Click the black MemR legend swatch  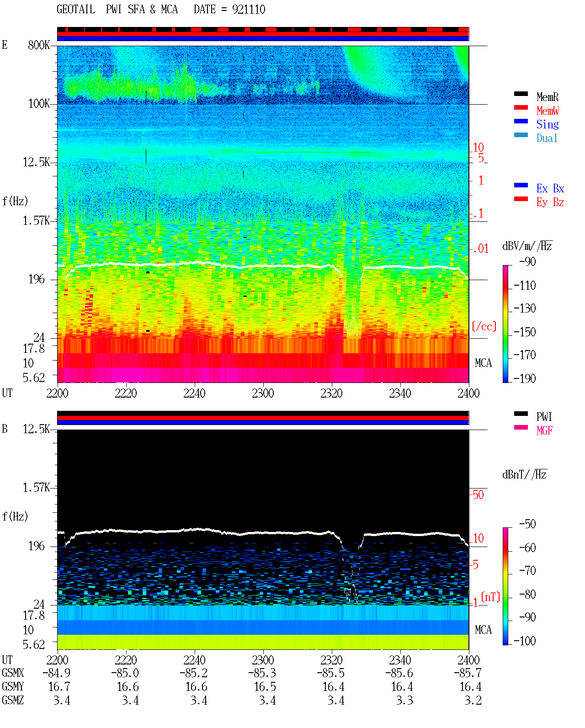pyautogui.click(x=521, y=94)
